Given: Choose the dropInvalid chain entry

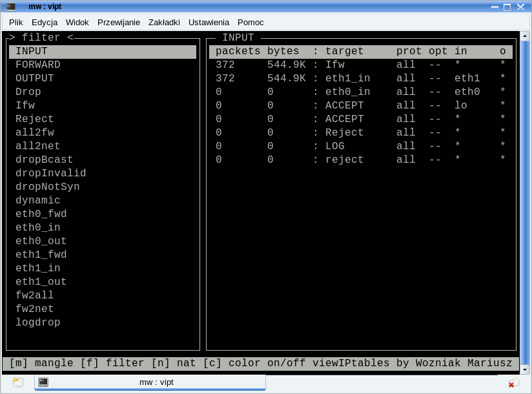Looking at the screenshot, I should (51, 173).
